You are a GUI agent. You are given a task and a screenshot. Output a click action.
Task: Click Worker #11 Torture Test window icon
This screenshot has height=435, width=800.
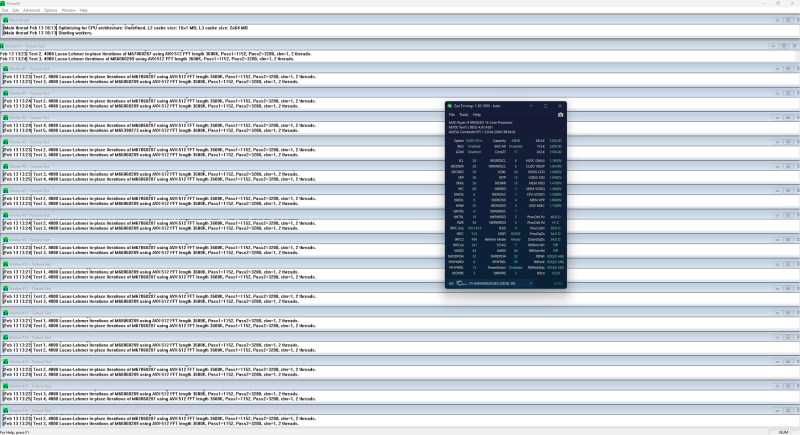click(6, 289)
